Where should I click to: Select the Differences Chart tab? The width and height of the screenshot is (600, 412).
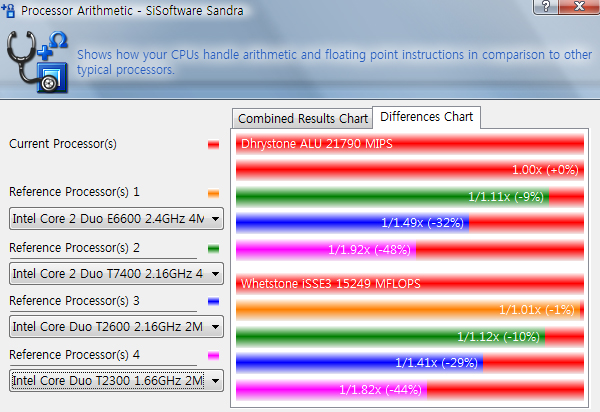pos(426,117)
